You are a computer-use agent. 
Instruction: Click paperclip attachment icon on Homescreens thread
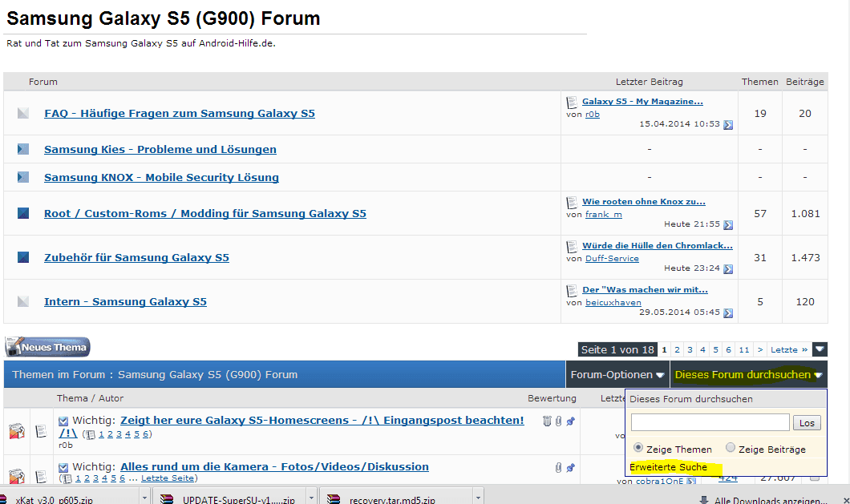click(558, 421)
